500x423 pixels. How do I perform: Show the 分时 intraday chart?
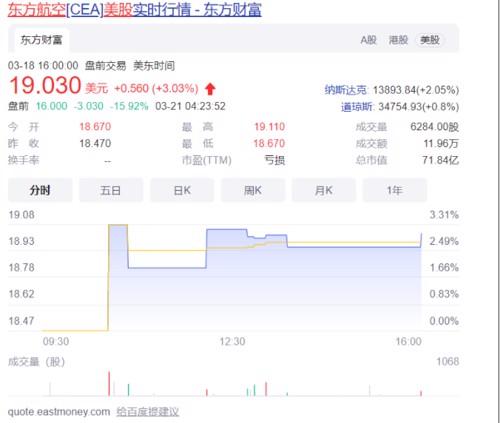tap(40, 190)
